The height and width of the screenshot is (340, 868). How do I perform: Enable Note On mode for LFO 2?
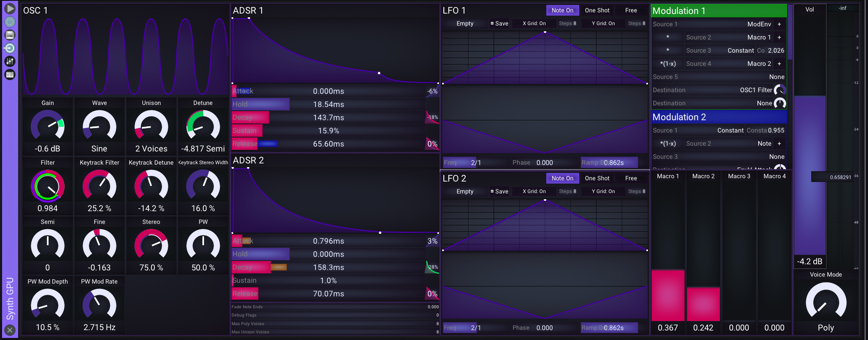click(x=562, y=178)
